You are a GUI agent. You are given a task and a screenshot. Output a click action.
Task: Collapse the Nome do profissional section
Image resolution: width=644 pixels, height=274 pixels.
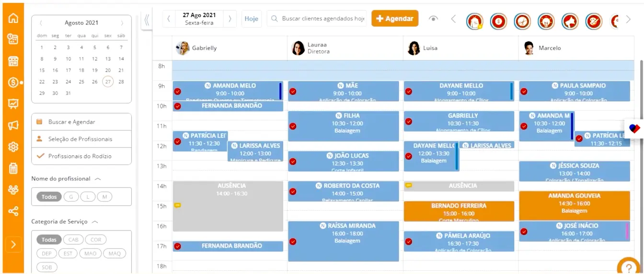[x=98, y=179]
